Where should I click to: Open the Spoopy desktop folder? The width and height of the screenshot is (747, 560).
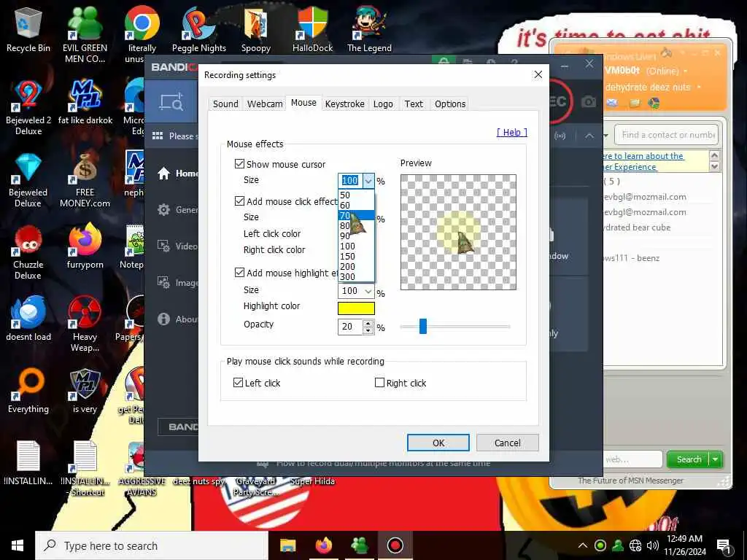click(256, 28)
